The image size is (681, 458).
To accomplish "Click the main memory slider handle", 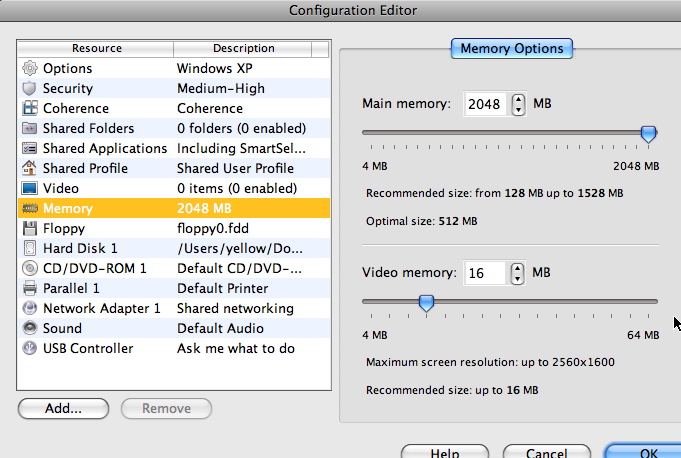I will click(x=648, y=134).
